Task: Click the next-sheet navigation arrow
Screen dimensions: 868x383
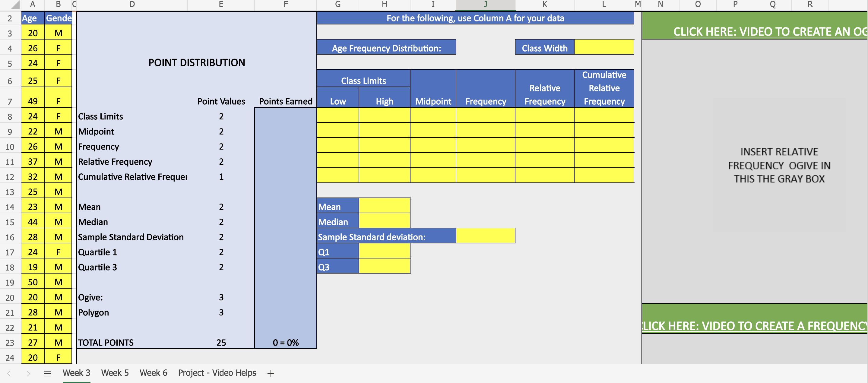Action: point(28,373)
